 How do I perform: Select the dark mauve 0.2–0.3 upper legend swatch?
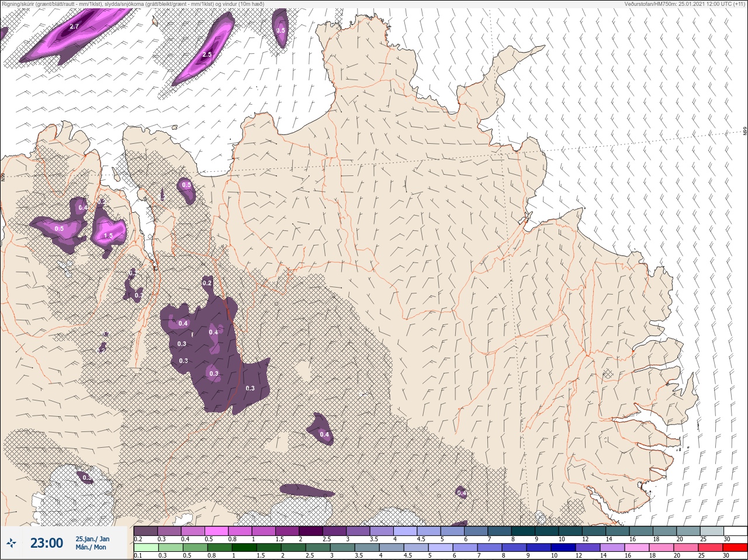click(146, 531)
